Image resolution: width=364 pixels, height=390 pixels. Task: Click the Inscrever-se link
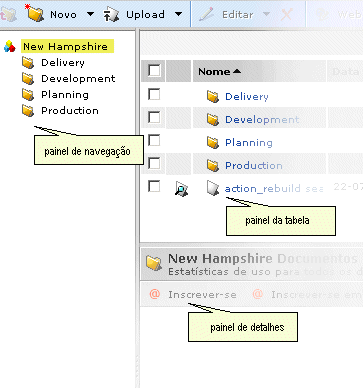coord(202,295)
